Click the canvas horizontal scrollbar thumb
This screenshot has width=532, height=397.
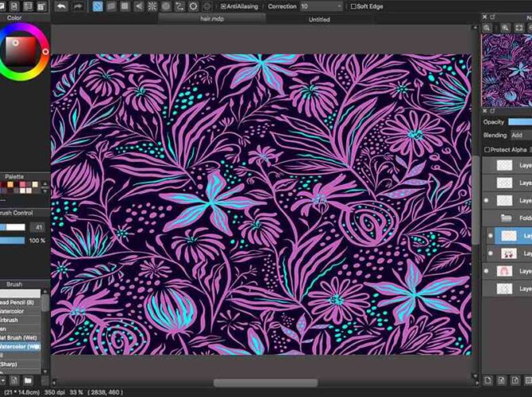tap(266, 383)
